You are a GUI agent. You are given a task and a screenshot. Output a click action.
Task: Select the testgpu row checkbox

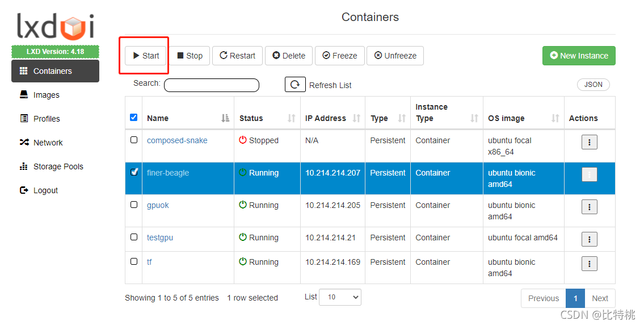[134, 237]
